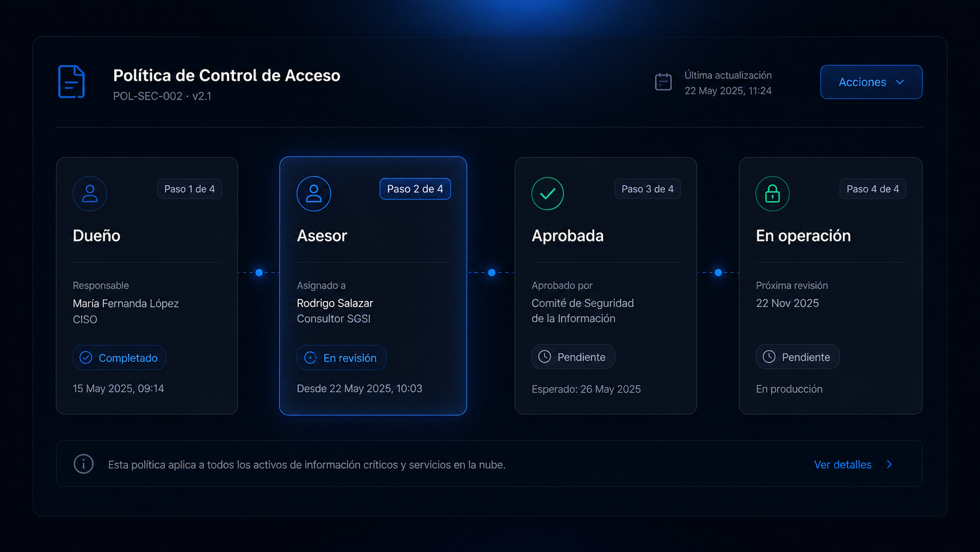Click the En operación card heading

coord(803,236)
